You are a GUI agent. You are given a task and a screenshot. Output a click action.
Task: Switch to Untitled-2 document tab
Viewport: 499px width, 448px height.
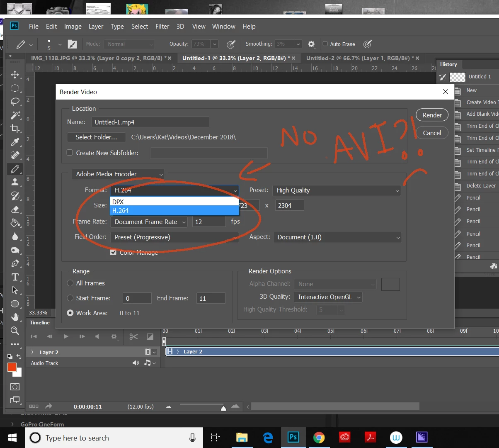tap(360, 58)
